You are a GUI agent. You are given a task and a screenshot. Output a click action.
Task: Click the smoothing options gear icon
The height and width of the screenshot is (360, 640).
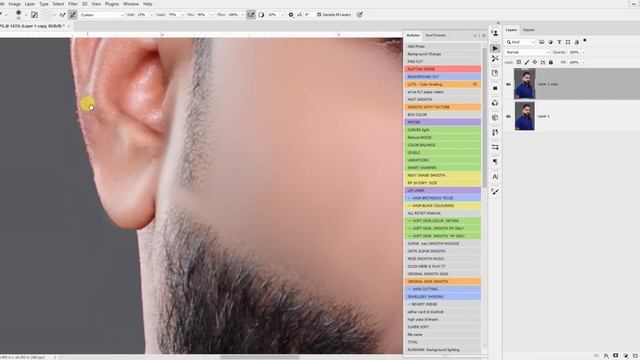(291, 15)
